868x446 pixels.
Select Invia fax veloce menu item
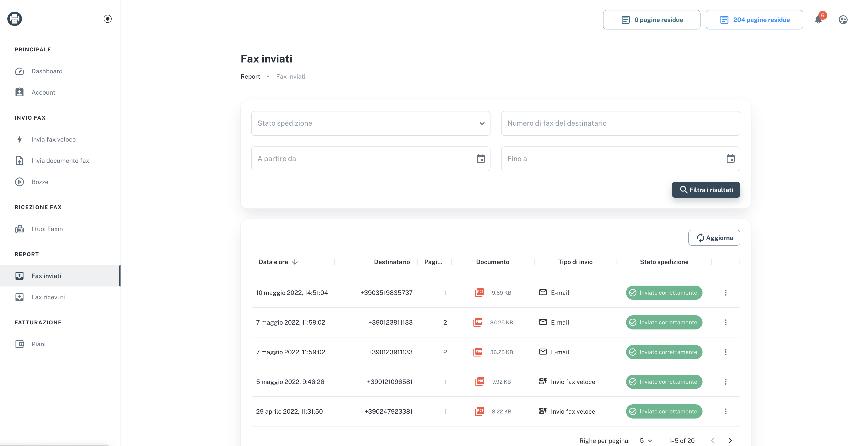pyautogui.click(x=53, y=139)
